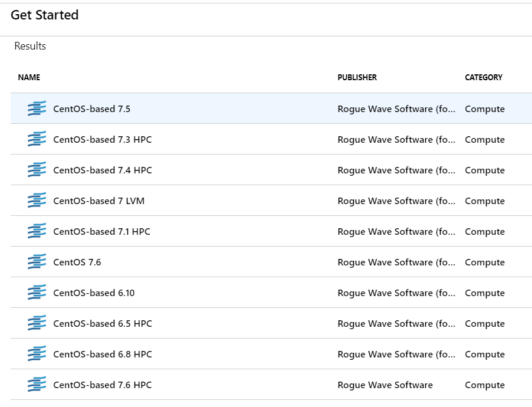Click the CentOS-based 7.4 HPC icon
This screenshot has width=532, height=407.
37,169
